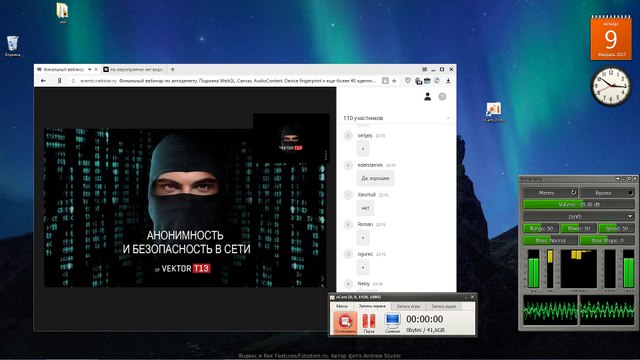640x360 pixels.
Task: Click the user profile icon in webinar
Action: tap(427, 97)
